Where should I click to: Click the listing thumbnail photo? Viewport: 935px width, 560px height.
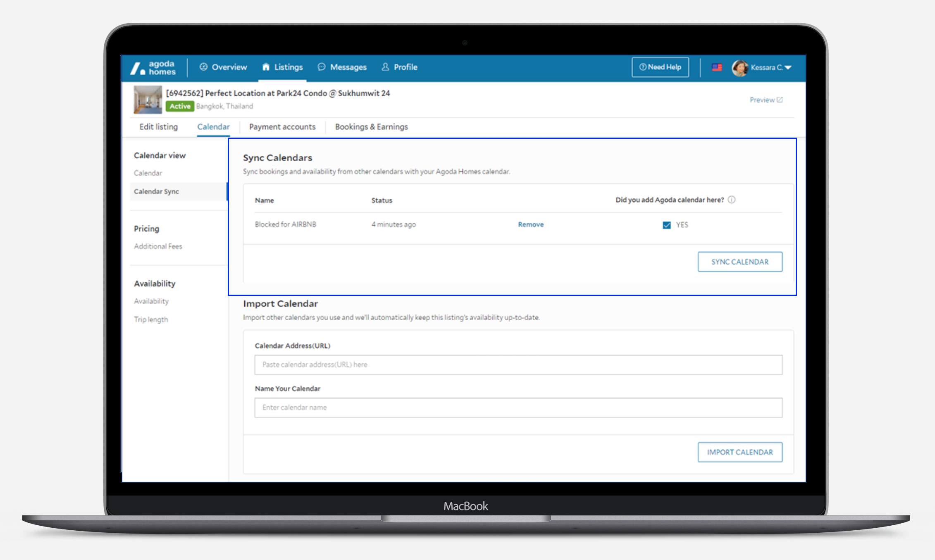point(148,100)
